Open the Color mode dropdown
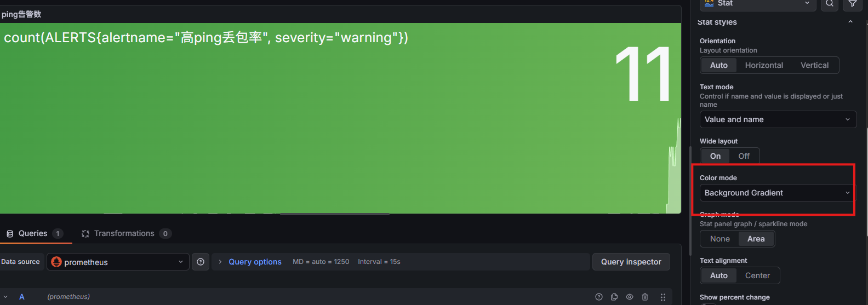The width and height of the screenshot is (868, 305). click(x=777, y=193)
